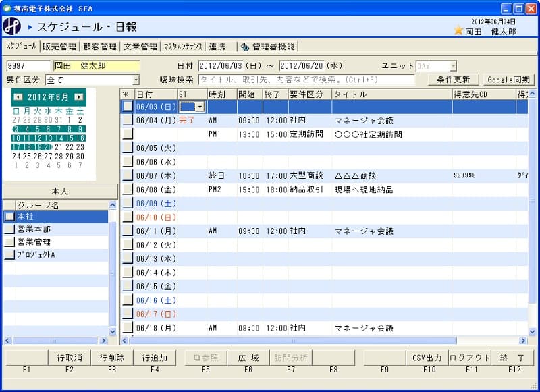Check the row selector for 06/07 (木)
Image resolution: width=540 pixels, height=392 pixels.
click(128, 175)
